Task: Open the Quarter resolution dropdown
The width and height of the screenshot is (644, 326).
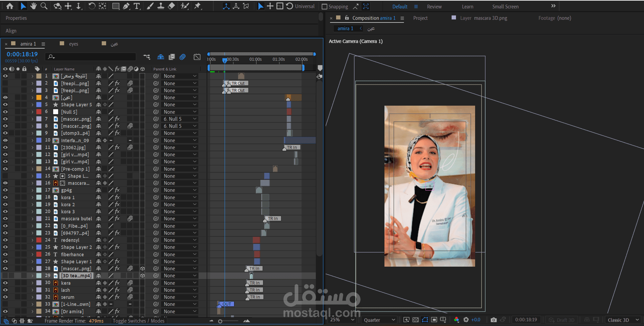Action: (379, 320)
